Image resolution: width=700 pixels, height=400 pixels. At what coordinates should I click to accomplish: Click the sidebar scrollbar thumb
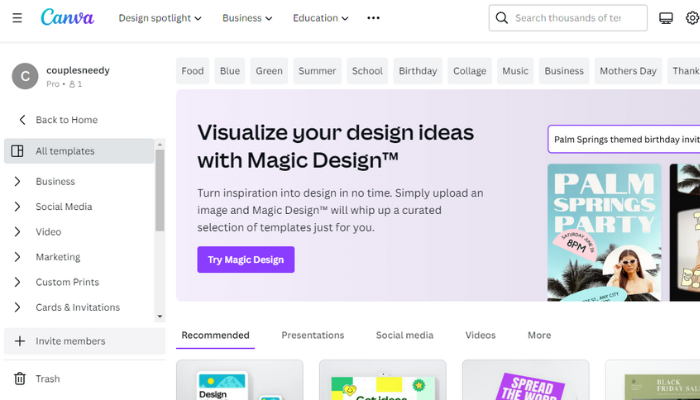(160, 191)
